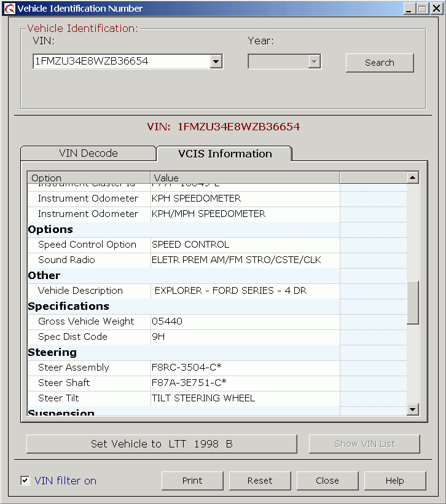
Task: Click the Value column header
Action: (245, 178)
